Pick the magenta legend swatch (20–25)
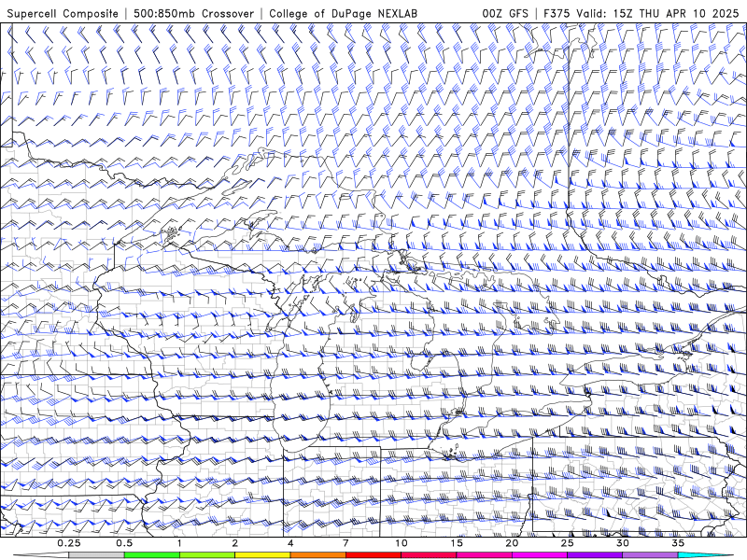The image size is (747, 560). coord(540,555)
